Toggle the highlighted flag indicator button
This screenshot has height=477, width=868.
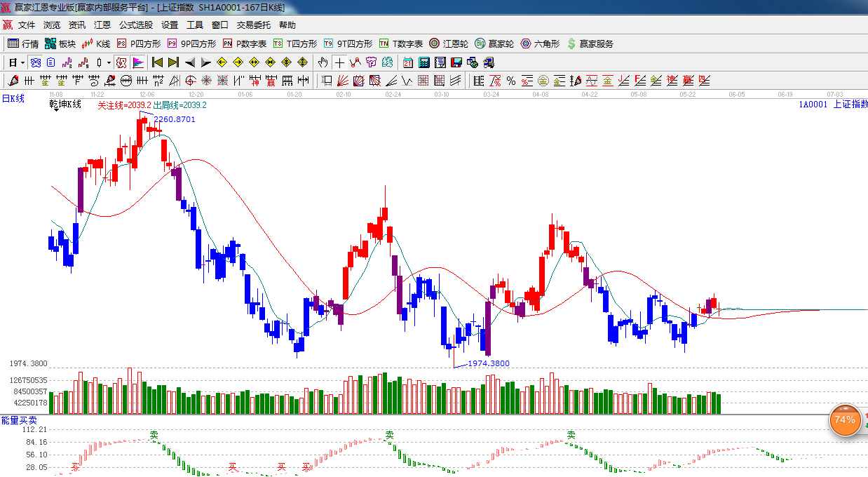coord(138,62)
